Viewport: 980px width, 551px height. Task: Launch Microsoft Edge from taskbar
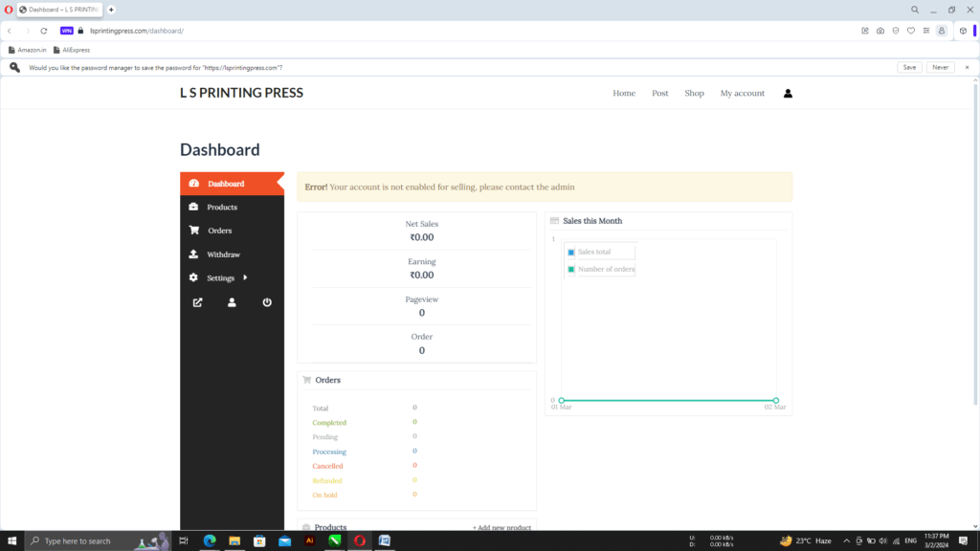point(210,541)
